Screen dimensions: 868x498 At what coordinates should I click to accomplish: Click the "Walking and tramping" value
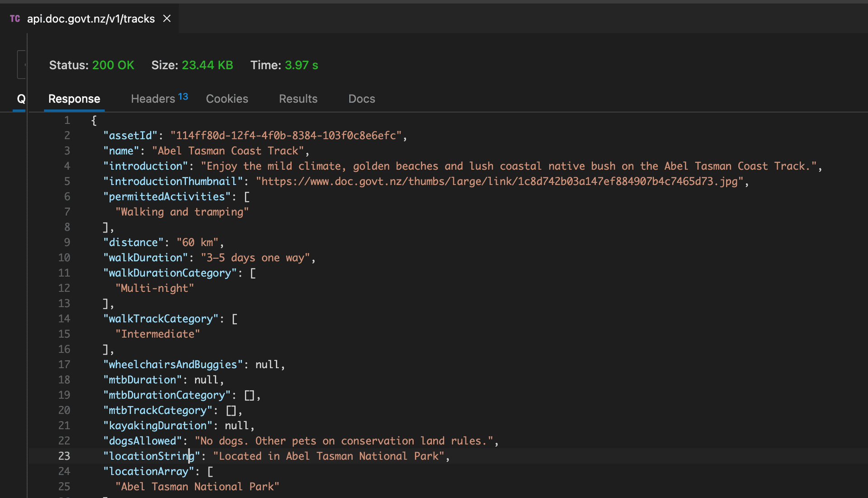(182, 212)
